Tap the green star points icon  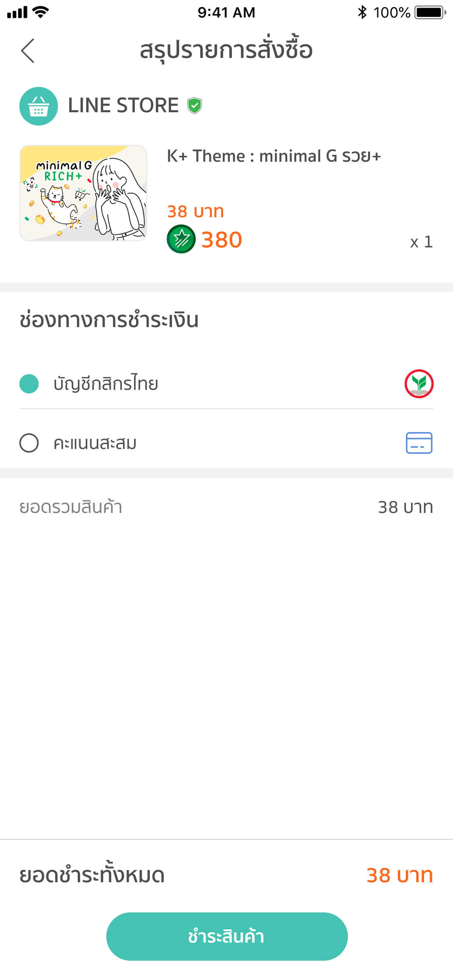[181, 239]
